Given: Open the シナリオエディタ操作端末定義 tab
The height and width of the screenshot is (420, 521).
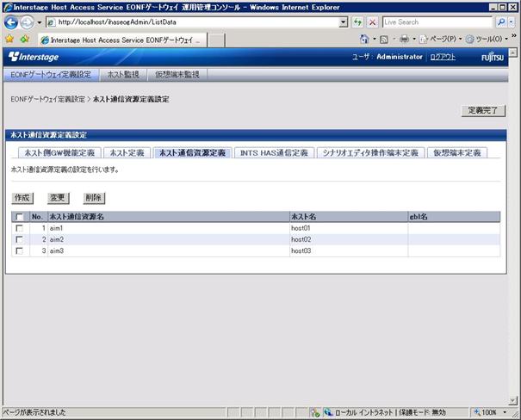Looking at the screenshot, I should pyautogui.click(x=370, y=152).
